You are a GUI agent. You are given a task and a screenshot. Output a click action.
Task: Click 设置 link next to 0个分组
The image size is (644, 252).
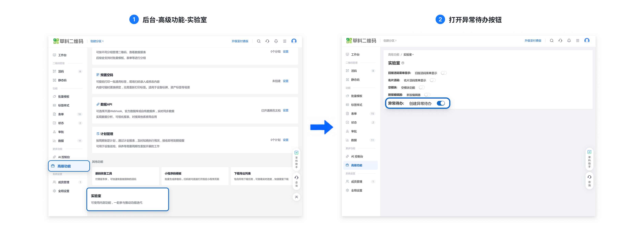point(286,52)
